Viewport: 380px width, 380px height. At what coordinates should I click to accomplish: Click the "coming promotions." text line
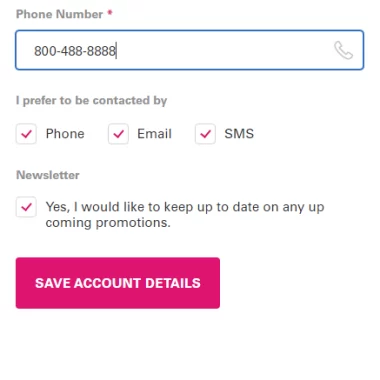(108, 223)
